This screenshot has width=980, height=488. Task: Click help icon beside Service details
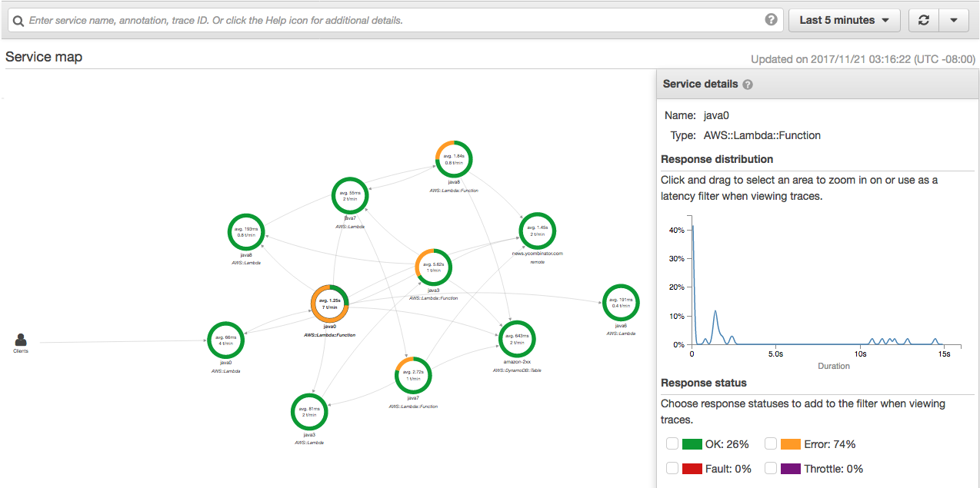tap(748, 85)
